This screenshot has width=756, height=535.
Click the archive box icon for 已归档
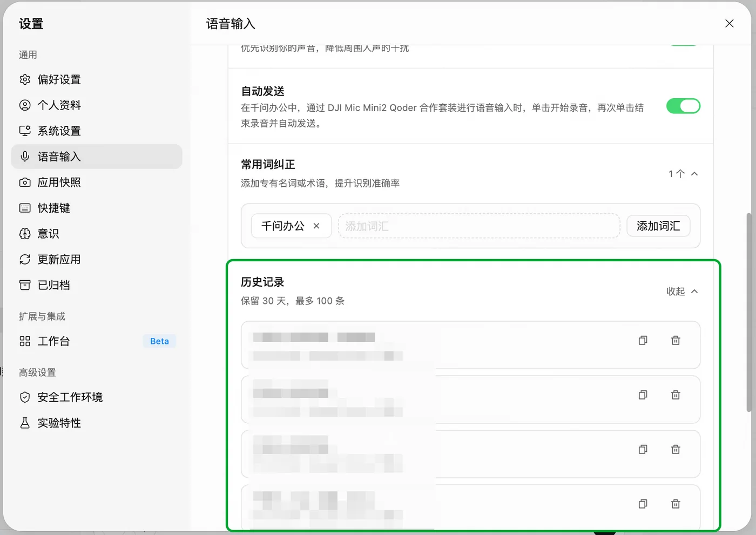pyautogui.click(x=25, y=285)
